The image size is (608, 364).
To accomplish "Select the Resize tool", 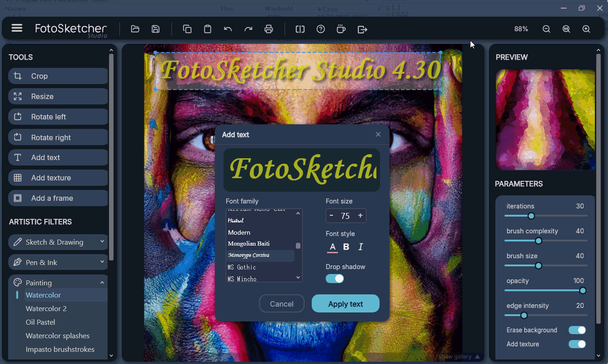I will 58,96.
